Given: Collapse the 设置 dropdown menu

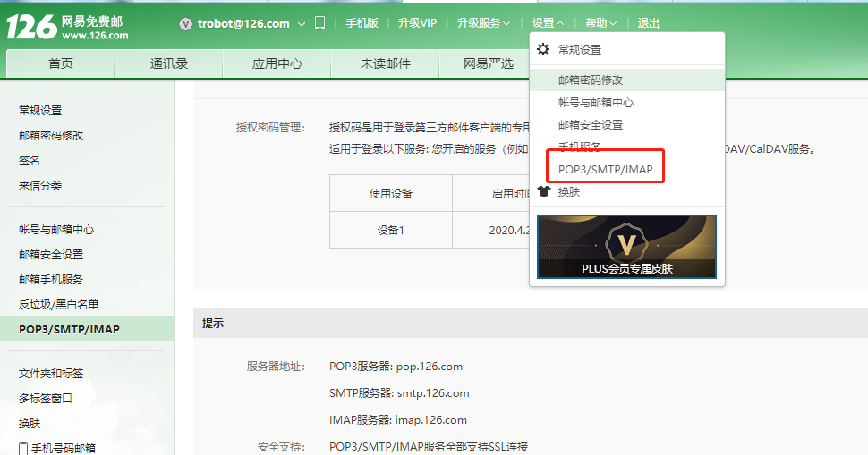Looking at the screenshot, I should [548, 23].
